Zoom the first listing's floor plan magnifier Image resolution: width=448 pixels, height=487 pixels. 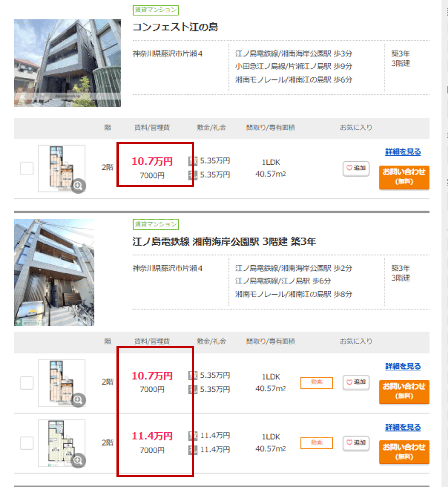(x=78, y=186)
